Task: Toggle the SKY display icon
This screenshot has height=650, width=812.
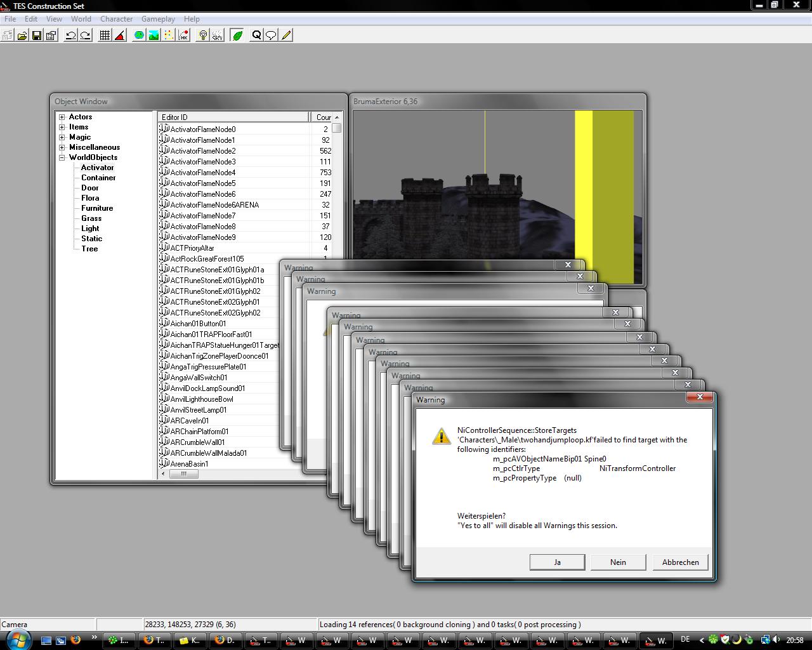Action: (218, 36)
